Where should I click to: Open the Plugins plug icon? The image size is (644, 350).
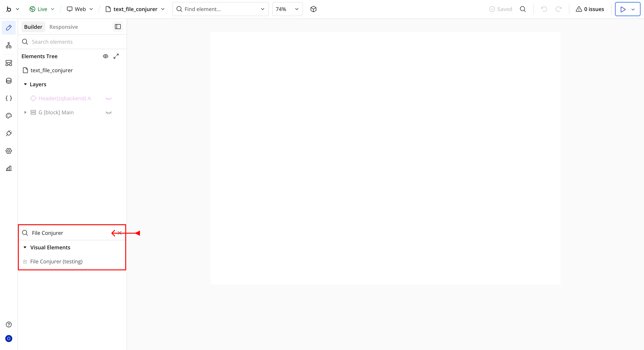coord(9,133)
